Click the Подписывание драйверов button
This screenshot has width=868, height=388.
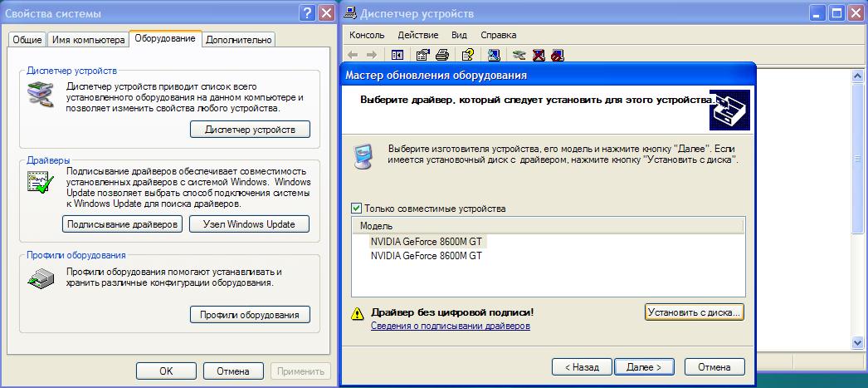(122, 224)
